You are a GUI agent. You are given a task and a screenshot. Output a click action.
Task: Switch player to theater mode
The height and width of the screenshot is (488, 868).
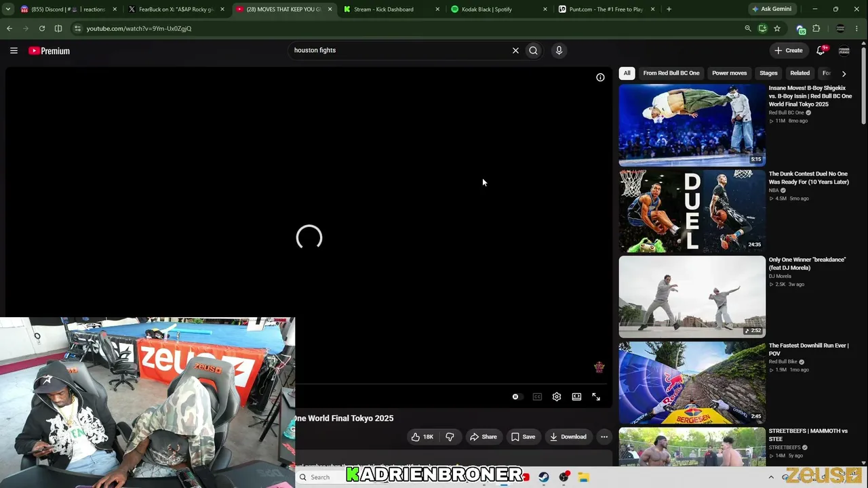pyautogui.click(x=576, y=396)
